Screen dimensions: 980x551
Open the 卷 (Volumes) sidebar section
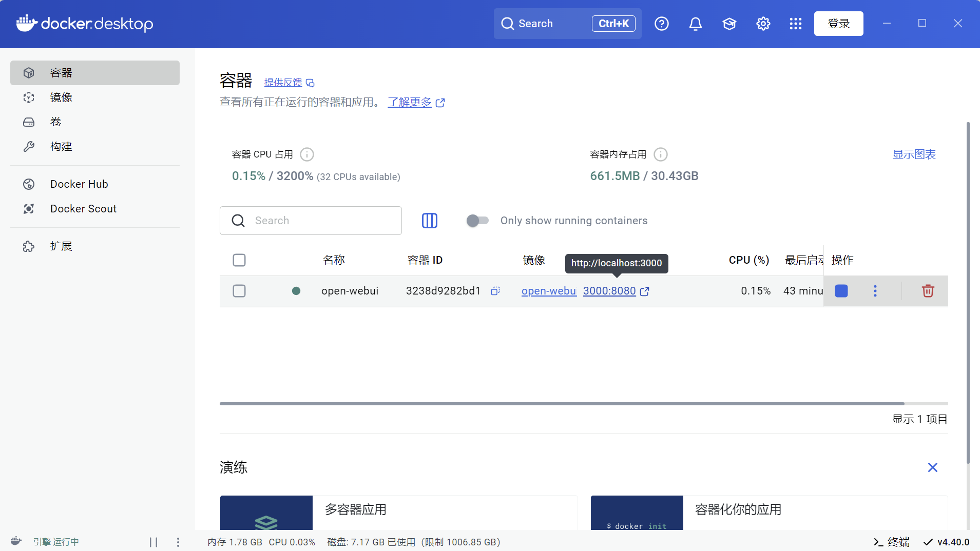point(95,122)
